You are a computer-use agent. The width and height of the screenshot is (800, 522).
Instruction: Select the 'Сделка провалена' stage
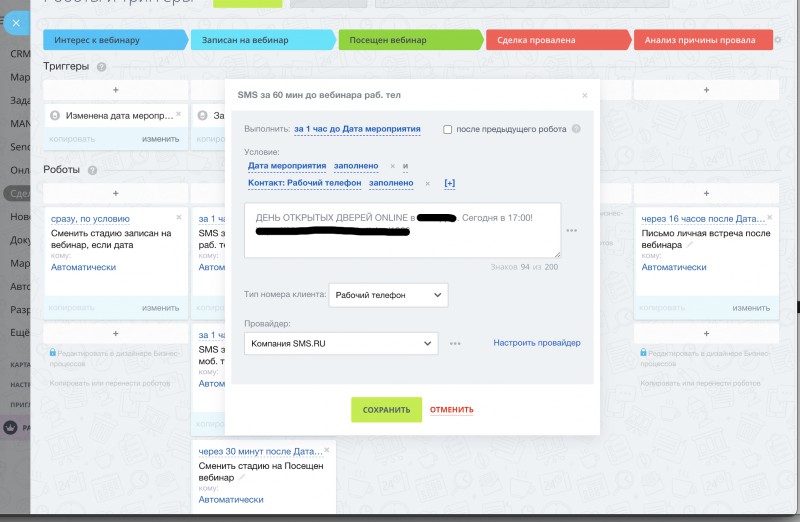pyautogui.click(x=558, y=40)
